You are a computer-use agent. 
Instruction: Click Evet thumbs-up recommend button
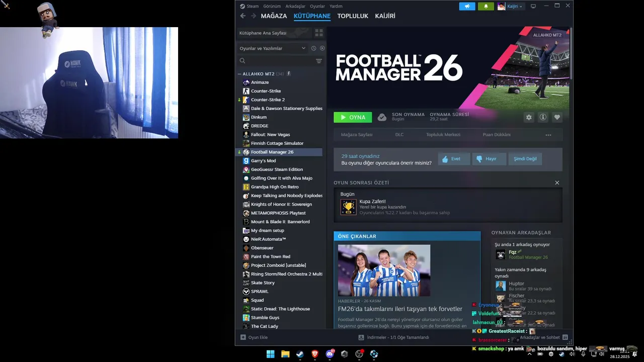click(454, 159)
